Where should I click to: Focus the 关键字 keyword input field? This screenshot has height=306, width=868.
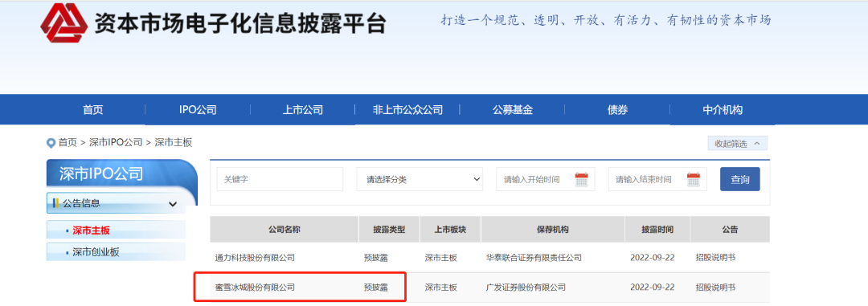click(280, 179)
